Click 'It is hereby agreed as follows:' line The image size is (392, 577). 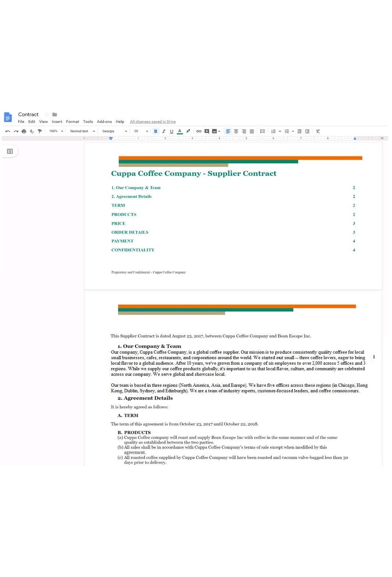(x=140, y=407)
